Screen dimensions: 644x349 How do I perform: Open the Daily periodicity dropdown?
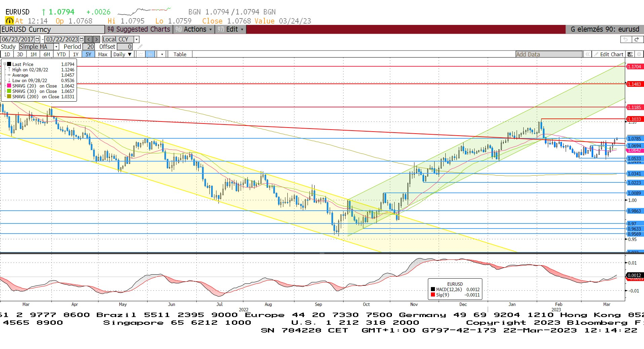coord(122,54)
